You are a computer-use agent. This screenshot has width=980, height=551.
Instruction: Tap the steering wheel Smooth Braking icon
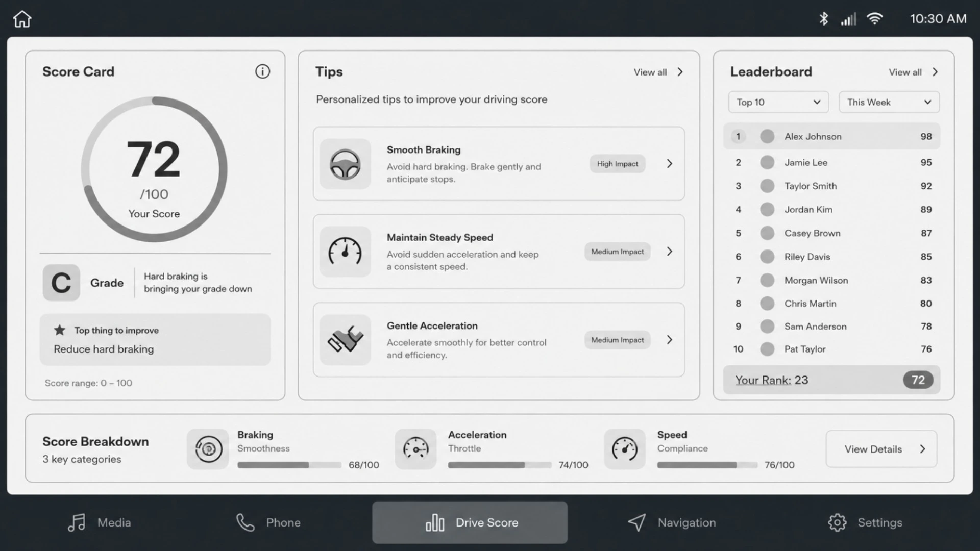(x=345, y=164)
